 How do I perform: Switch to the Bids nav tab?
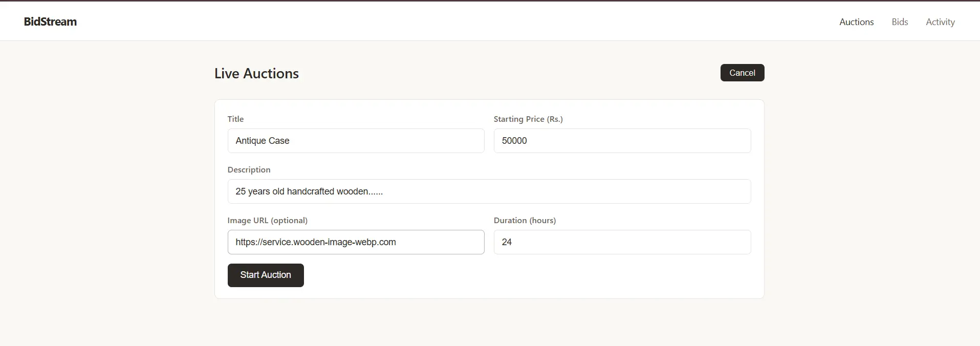tap(900, 22)
